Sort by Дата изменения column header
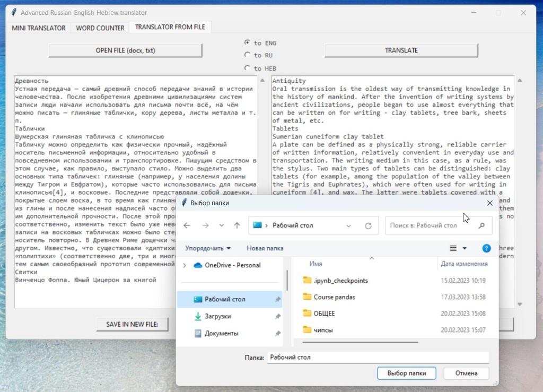 464,264
